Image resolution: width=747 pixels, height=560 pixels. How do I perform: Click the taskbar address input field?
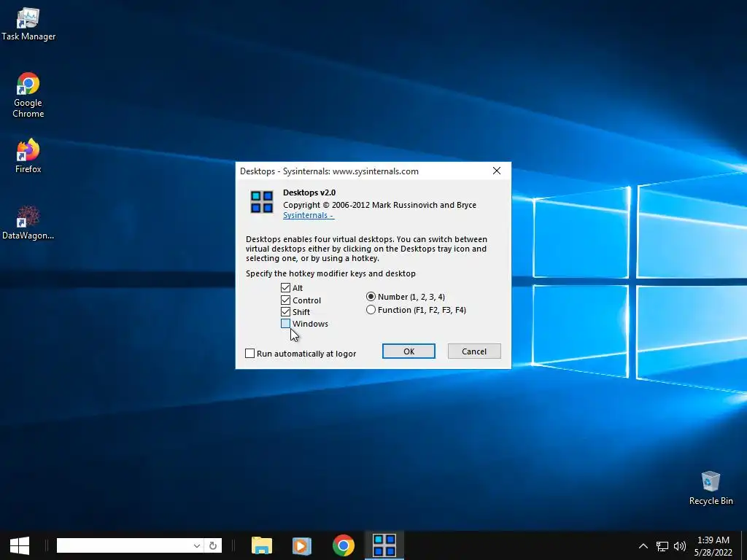(123, 545)
